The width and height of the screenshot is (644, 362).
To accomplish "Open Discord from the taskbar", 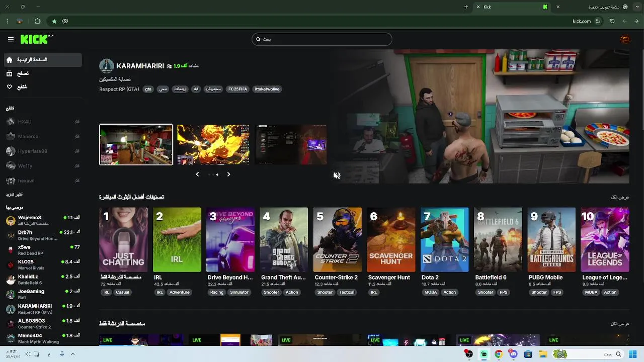I will click(513, 354).
